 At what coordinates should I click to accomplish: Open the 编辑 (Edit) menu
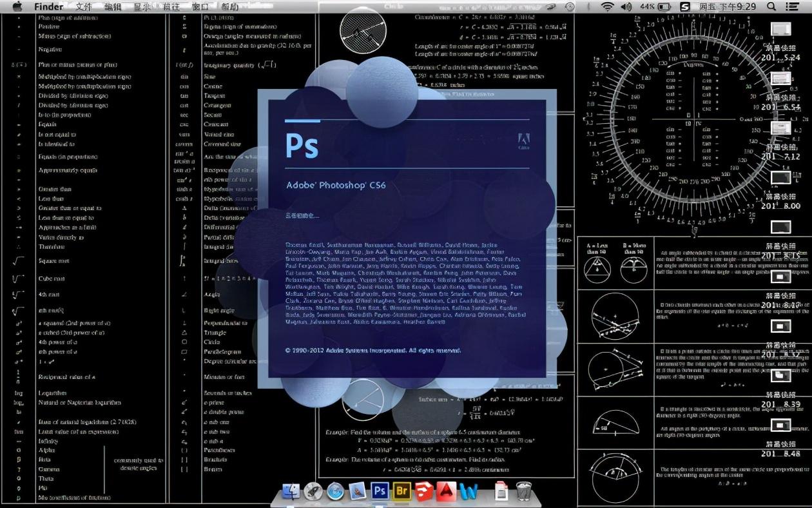pyautogui.click(x=113, y=6)
